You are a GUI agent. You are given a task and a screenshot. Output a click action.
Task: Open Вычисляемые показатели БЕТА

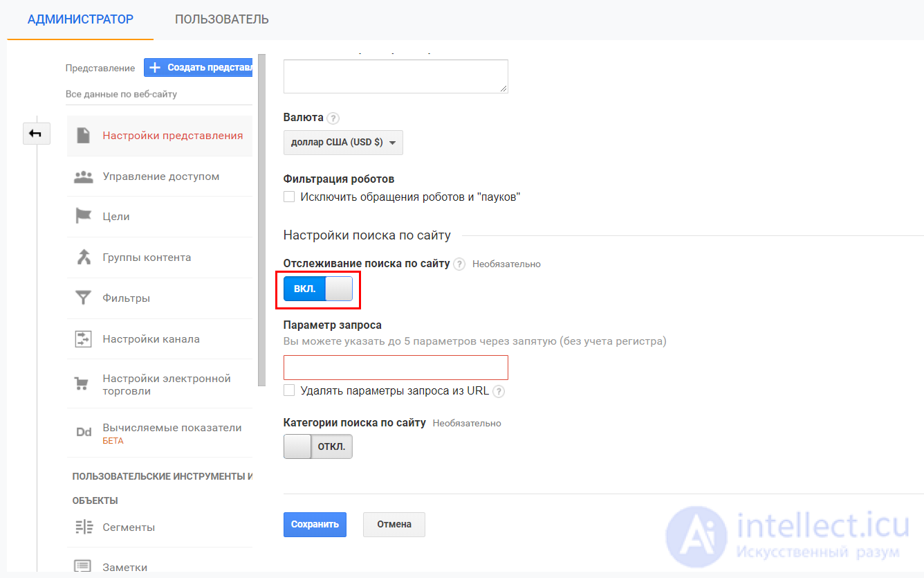pyautogui.click(x=159, y=433)
